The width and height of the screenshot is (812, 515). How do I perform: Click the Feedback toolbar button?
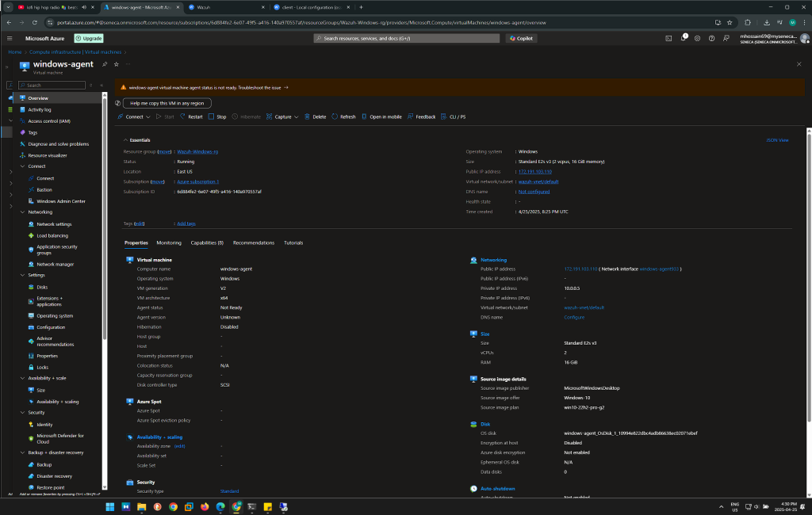coord(422,117)
